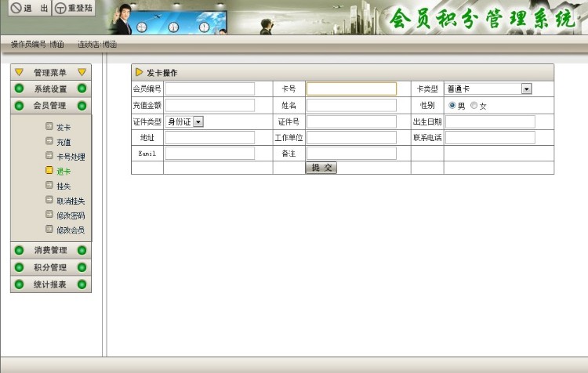Click the 连锁店 text in header bar

click(97, 44)
